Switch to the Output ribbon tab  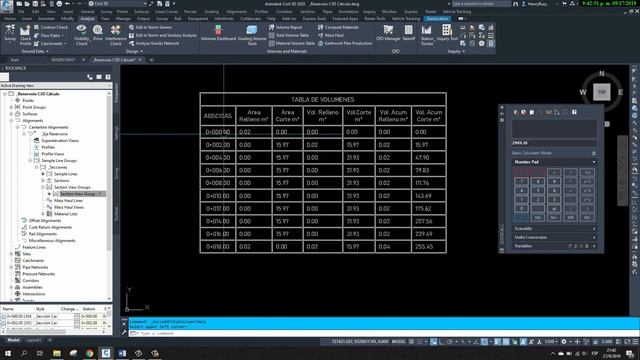coord(143,19)
